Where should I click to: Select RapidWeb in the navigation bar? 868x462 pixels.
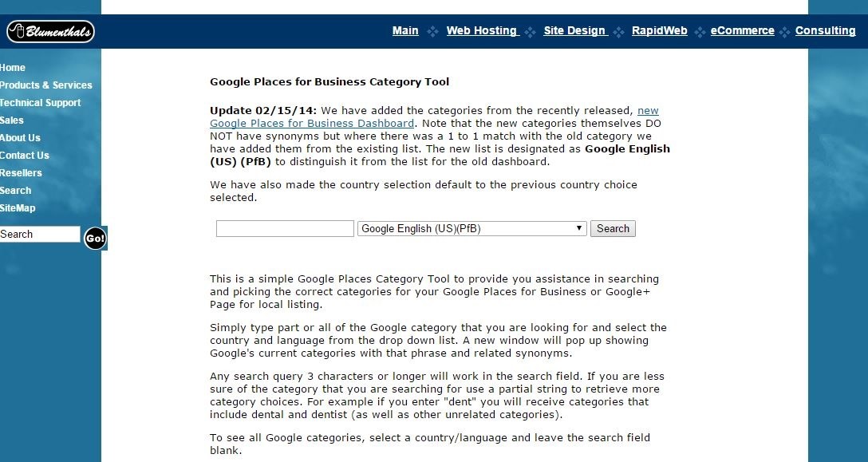tap(659, 31)
